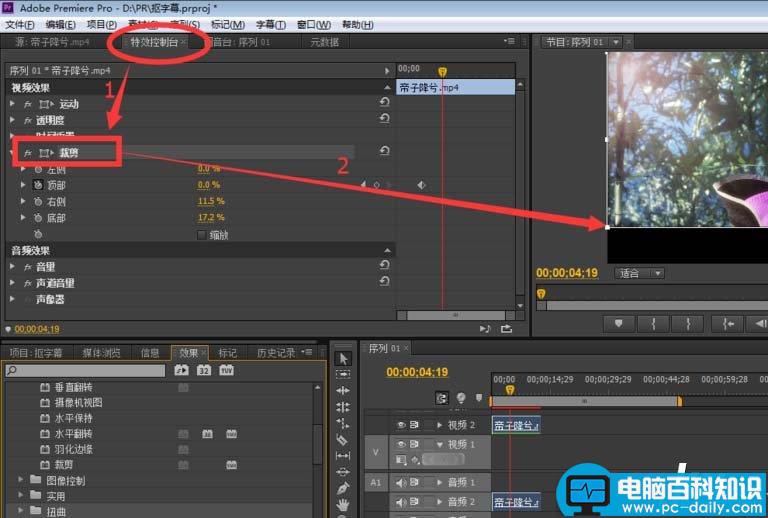The image size is (768, 518).
Task: Mute the 音频 2 track speaker
Action: (x=401, y=502)
